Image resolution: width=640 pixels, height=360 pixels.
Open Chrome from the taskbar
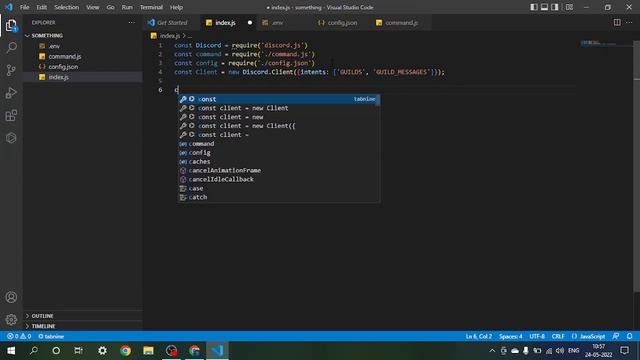coord(125,351)
